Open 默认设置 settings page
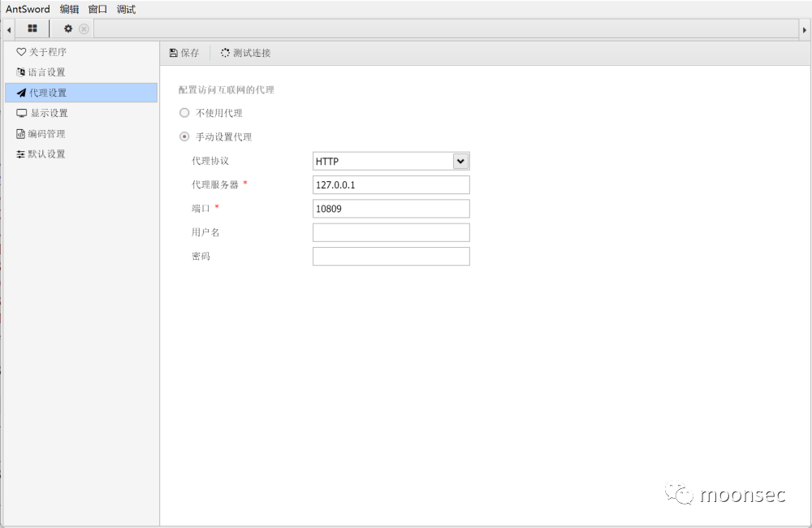The width and height of the screenshot is (812, 528). tap(81, 154)
